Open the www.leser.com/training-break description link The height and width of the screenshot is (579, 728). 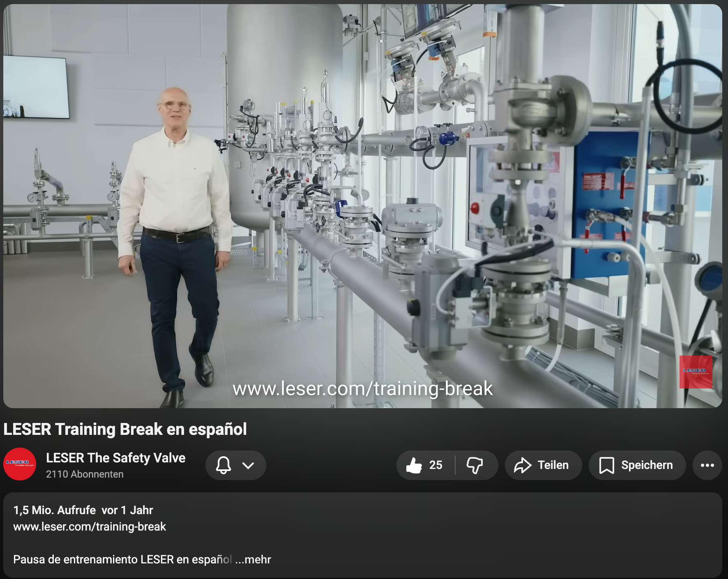tap(90, 527)
